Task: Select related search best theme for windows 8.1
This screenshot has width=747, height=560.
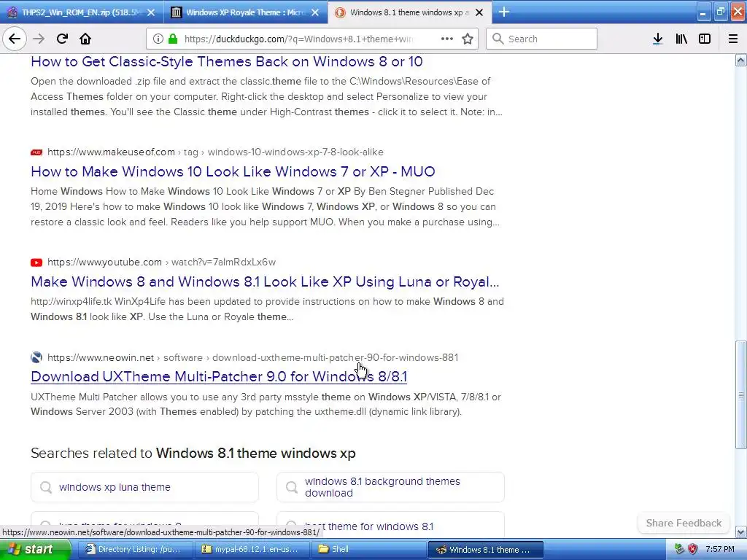Action: click(390, 526)
